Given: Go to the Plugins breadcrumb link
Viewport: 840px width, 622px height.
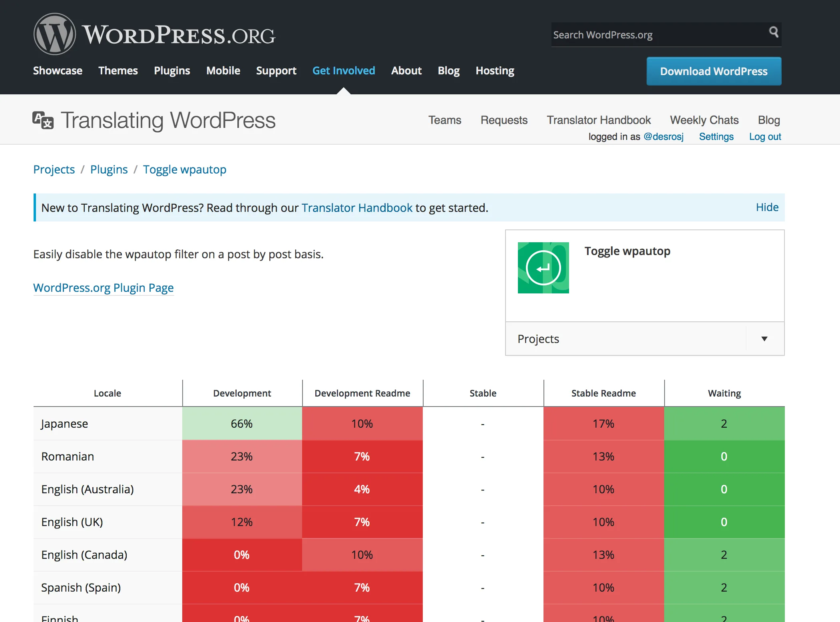Looking at the screenshot, I should pyautogui.click(x=109, y=169).
